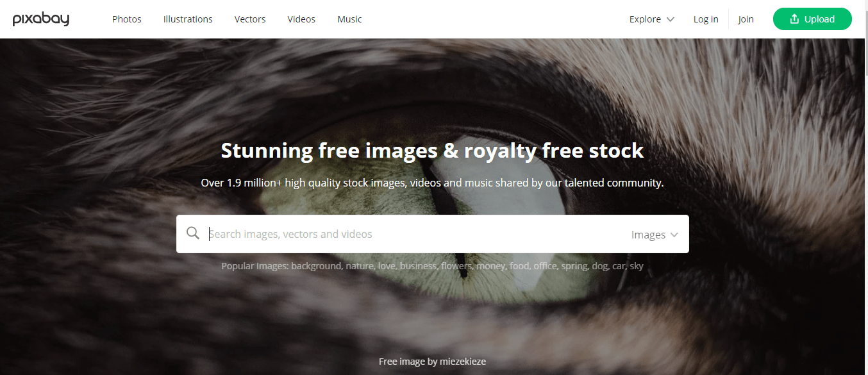Open the Music section

(349, 19)
